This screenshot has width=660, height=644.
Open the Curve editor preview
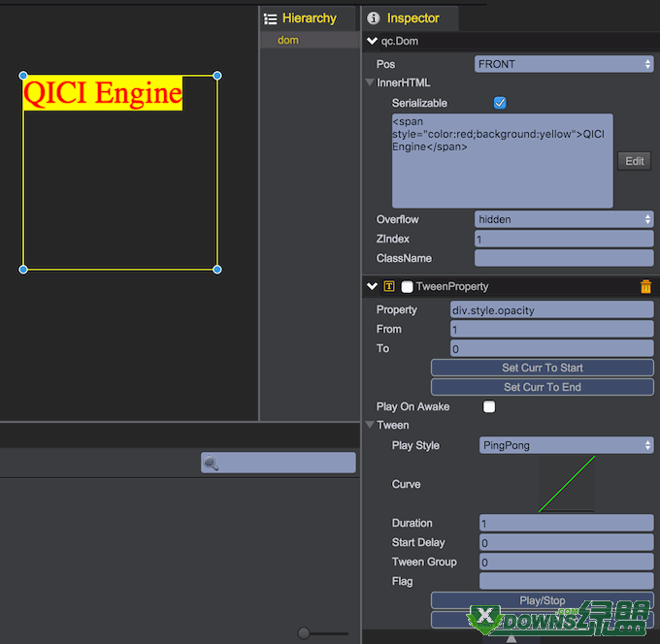click(x=566, y=484)
